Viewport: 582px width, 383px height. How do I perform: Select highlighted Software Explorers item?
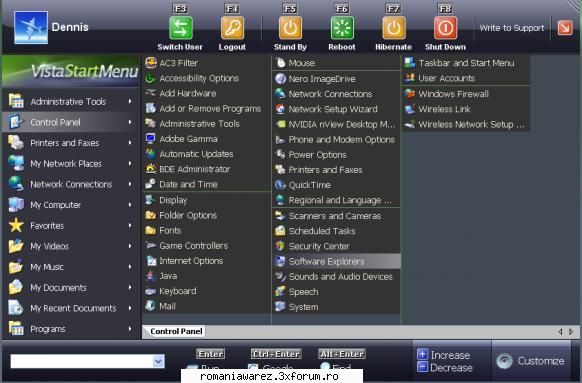[x=337, y=261]
